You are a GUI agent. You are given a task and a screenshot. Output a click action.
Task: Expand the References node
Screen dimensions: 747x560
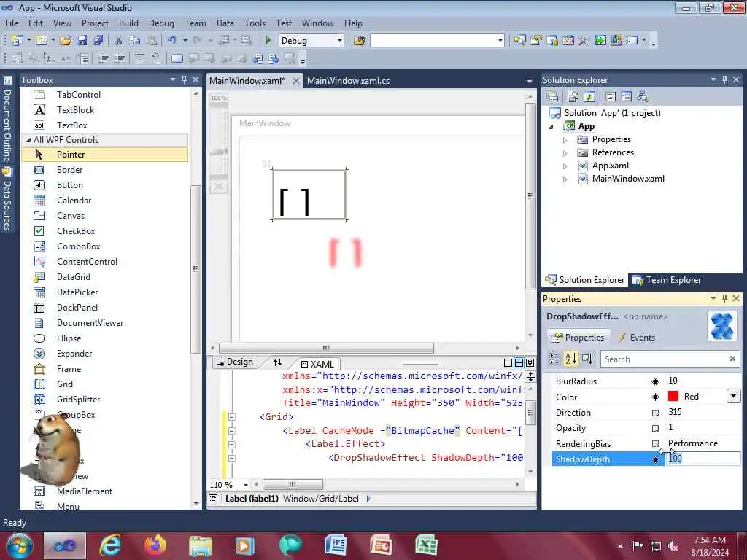(565, 153)
